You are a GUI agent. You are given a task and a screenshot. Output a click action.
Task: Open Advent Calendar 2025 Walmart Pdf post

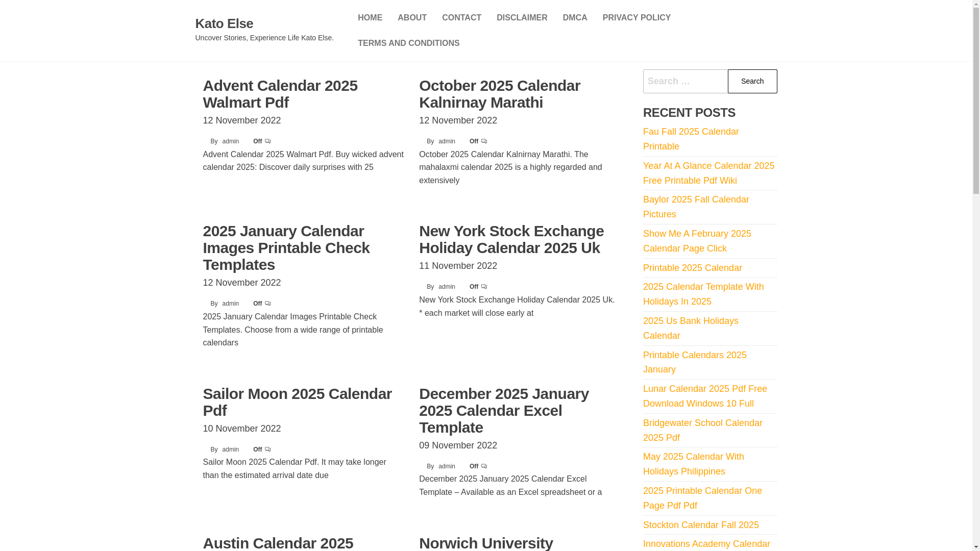280,94
